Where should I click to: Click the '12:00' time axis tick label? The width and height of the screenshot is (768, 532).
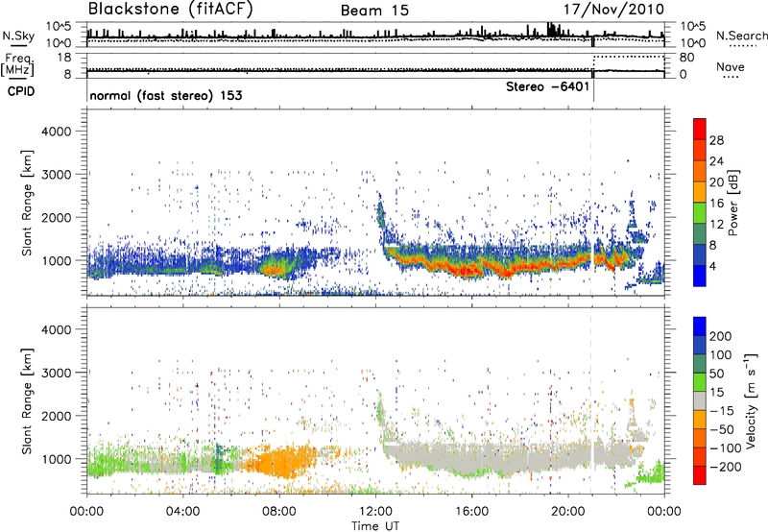pyautogui.click(x=375, y=512)
